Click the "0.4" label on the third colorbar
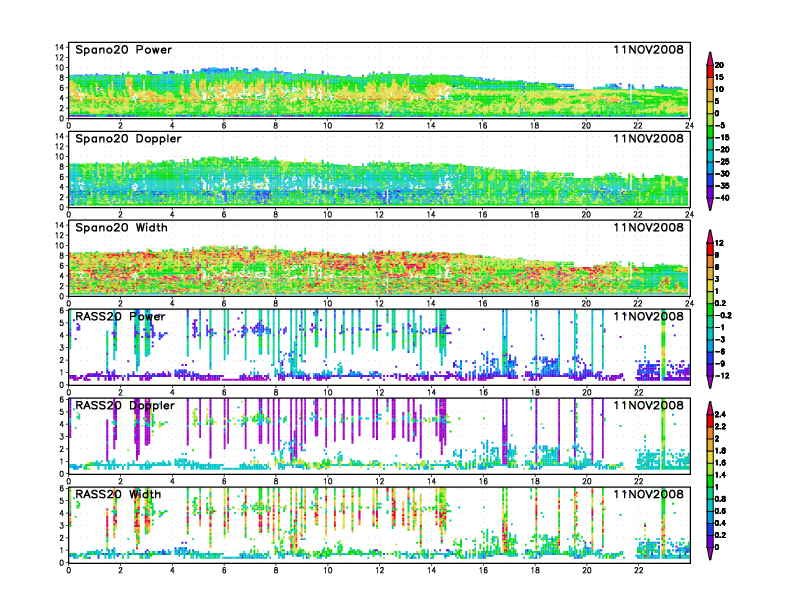 coord(721,524)
